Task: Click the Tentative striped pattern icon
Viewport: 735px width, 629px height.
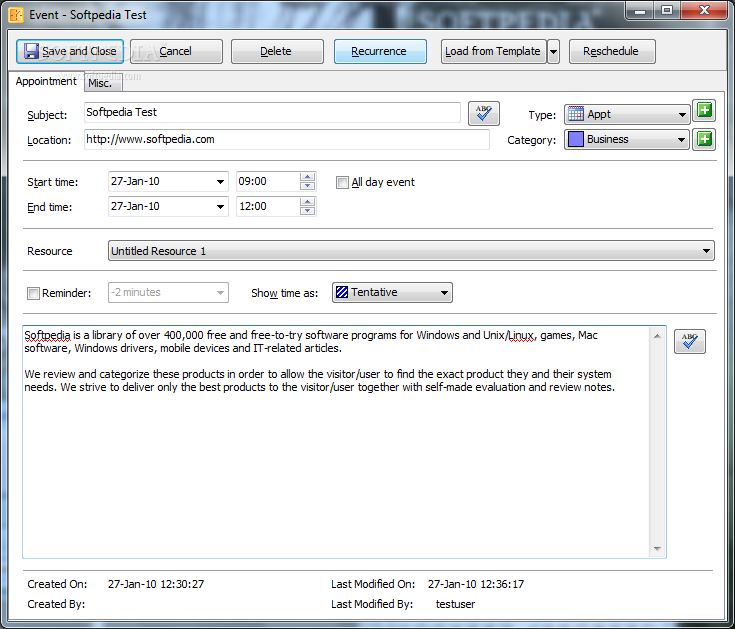Action: click(342, 292)
